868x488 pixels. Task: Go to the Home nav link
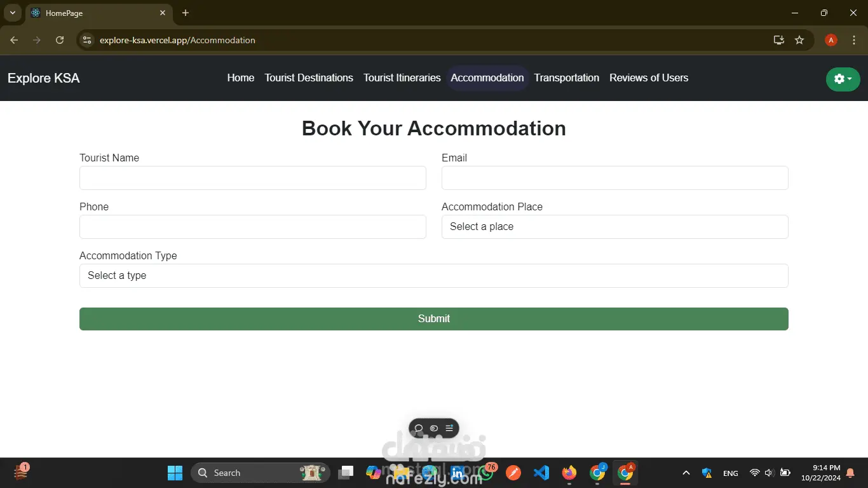coord(241,78)
